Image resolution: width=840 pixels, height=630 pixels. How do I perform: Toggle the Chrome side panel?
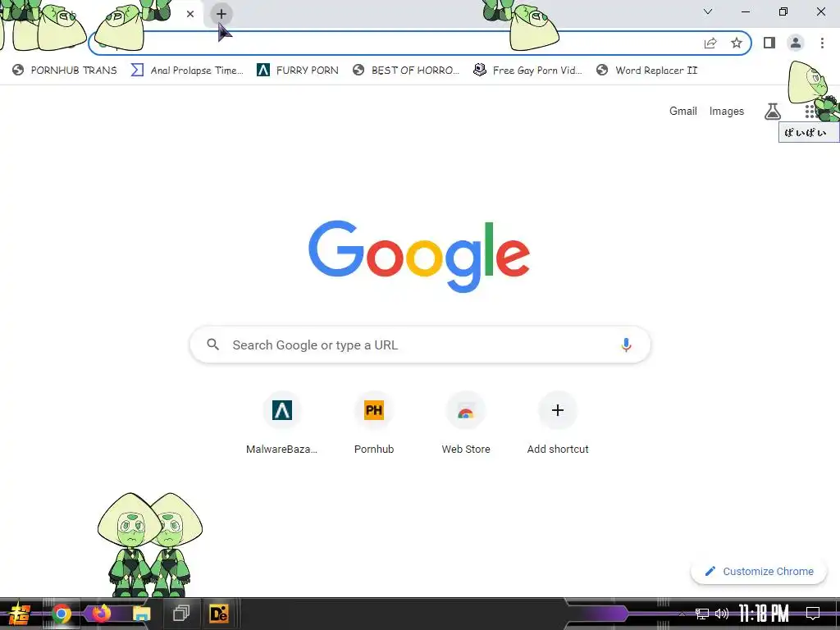[769, 43]
